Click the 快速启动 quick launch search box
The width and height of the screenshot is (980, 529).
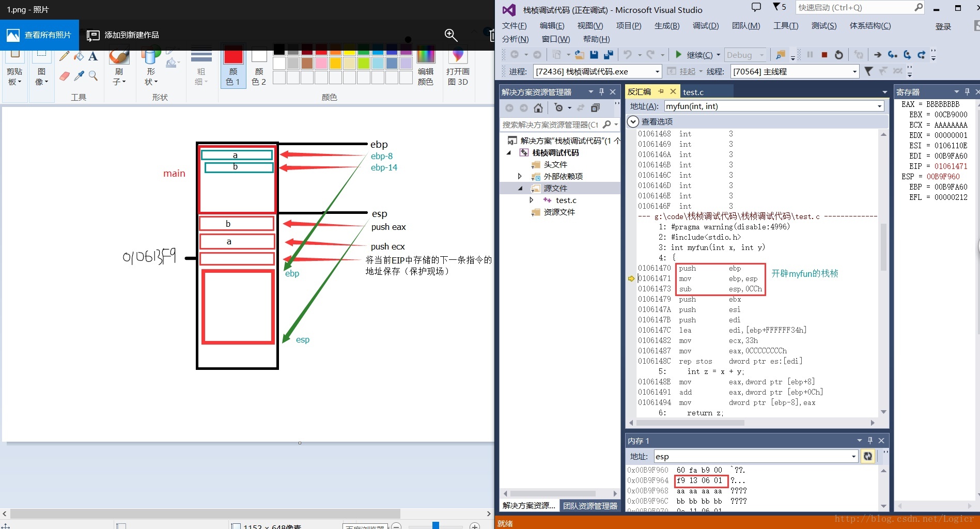[x=860, y=7]
